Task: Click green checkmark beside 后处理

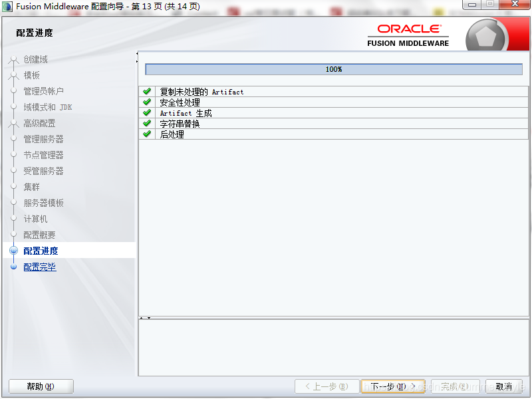Action: tap(147, 134)
